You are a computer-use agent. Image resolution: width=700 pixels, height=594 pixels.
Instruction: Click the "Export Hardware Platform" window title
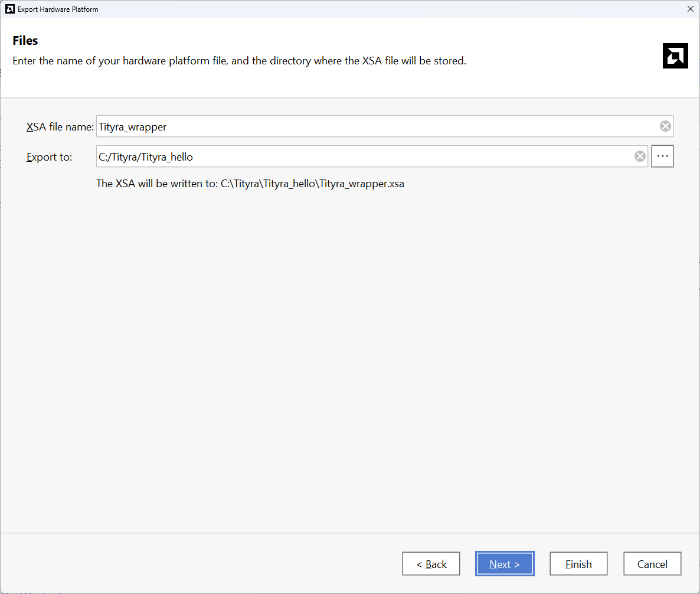coord(58,9)
